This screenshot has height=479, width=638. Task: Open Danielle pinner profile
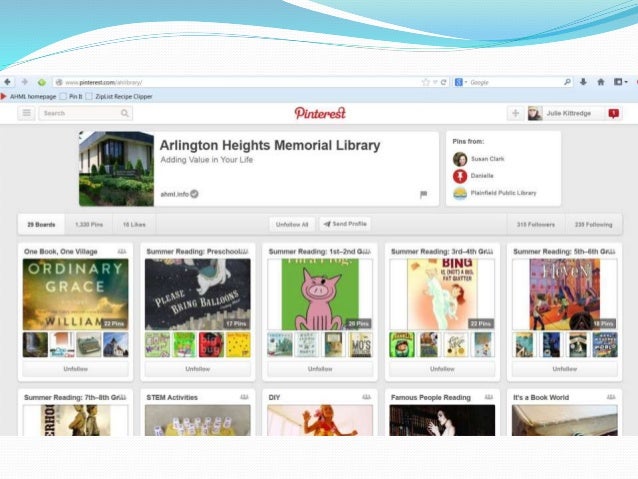pyautogui.click(x=473, y=176)
